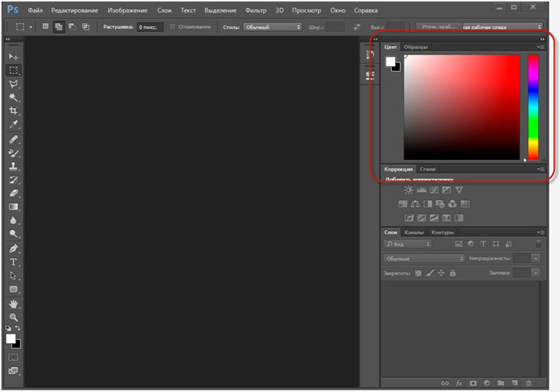Toggle lock transparent pixels in Layers
560x392 pixels.
(418, 273)
